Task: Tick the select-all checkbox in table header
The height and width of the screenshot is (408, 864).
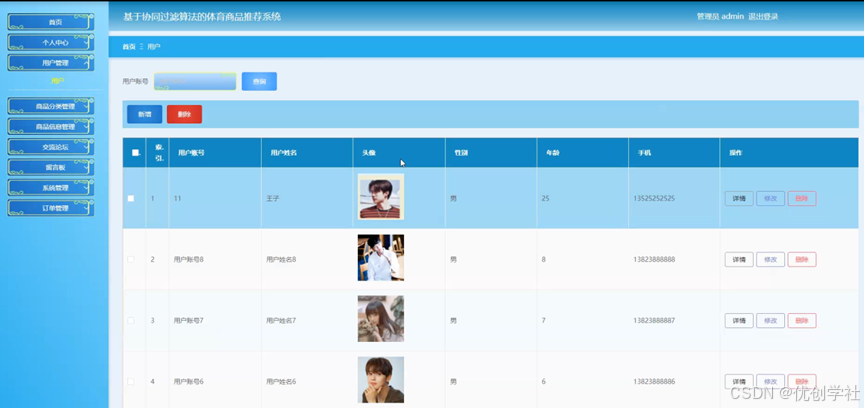Action: [135, 153]
